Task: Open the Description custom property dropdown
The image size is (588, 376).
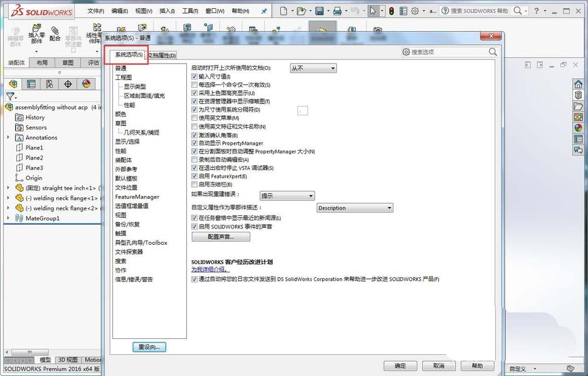Action: click(x=355, y=208)
